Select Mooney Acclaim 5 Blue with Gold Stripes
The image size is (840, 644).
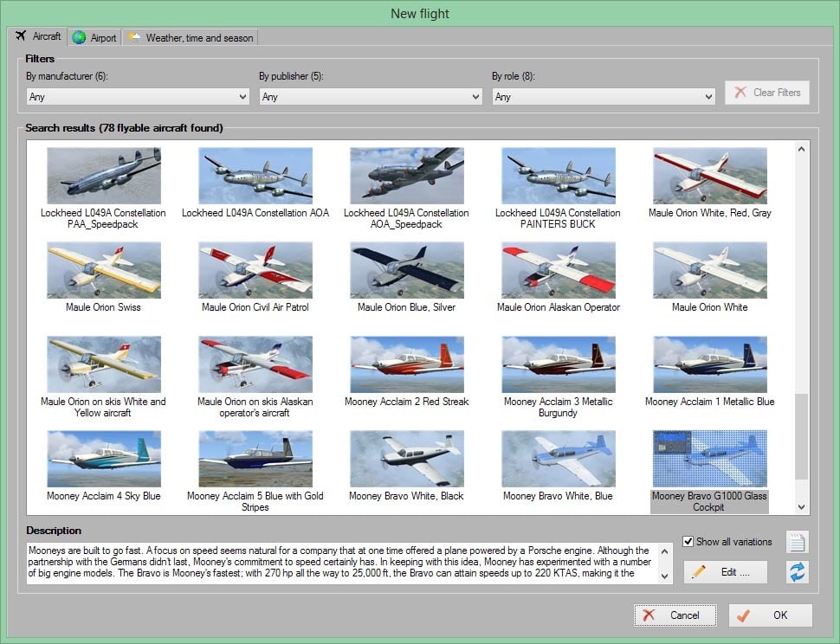255,458
